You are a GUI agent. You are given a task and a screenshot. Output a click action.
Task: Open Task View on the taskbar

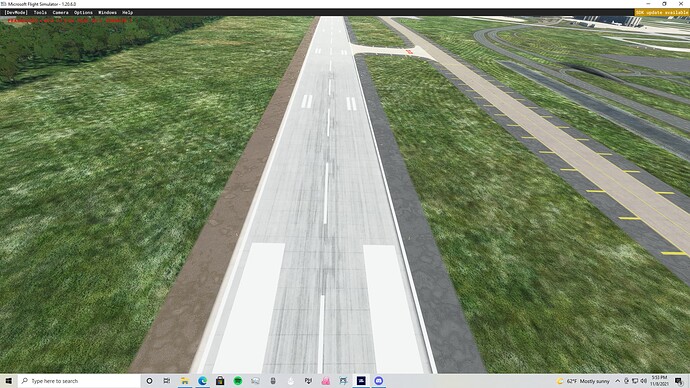pyautogui.click(x=167, y=381)
